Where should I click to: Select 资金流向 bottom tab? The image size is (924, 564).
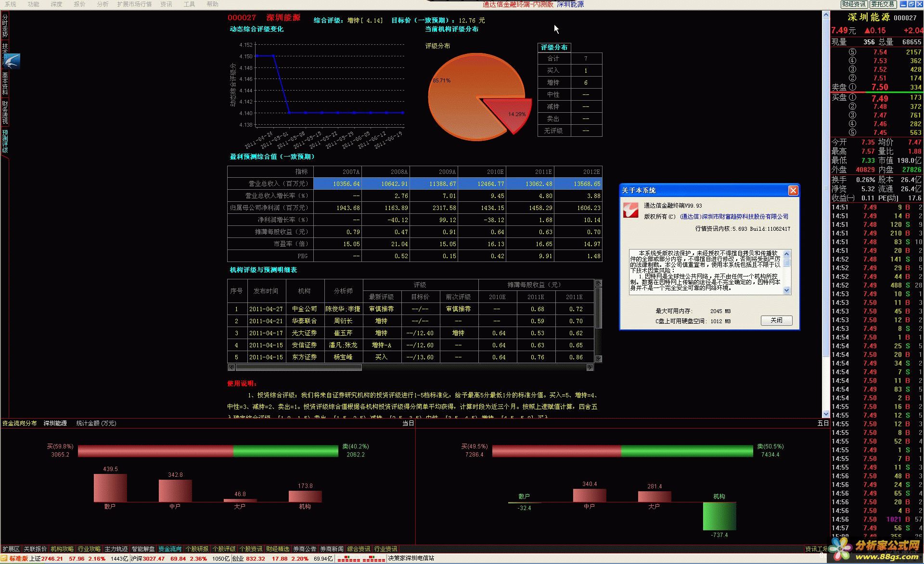click(x=170, y=549)
